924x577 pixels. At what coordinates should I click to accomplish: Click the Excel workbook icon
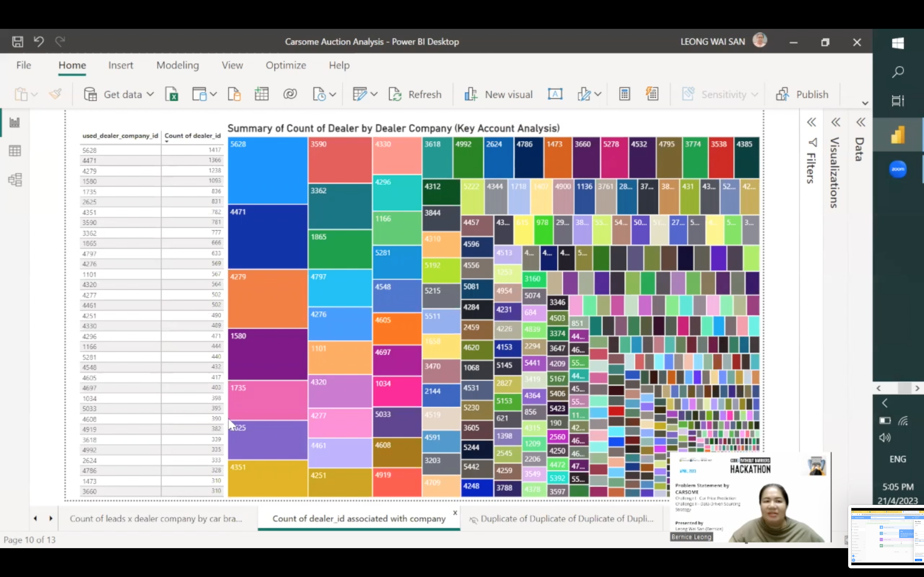[x=171, y=94]
